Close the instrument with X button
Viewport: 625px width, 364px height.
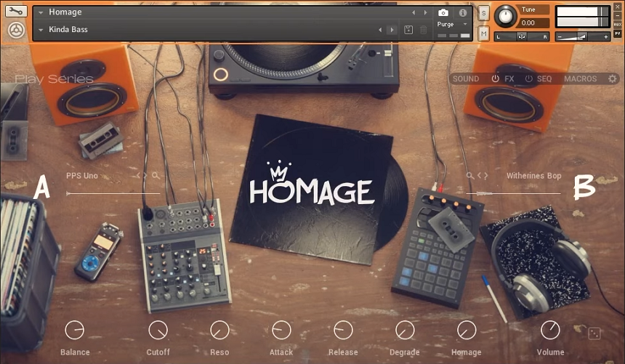(x=618, y=7)
